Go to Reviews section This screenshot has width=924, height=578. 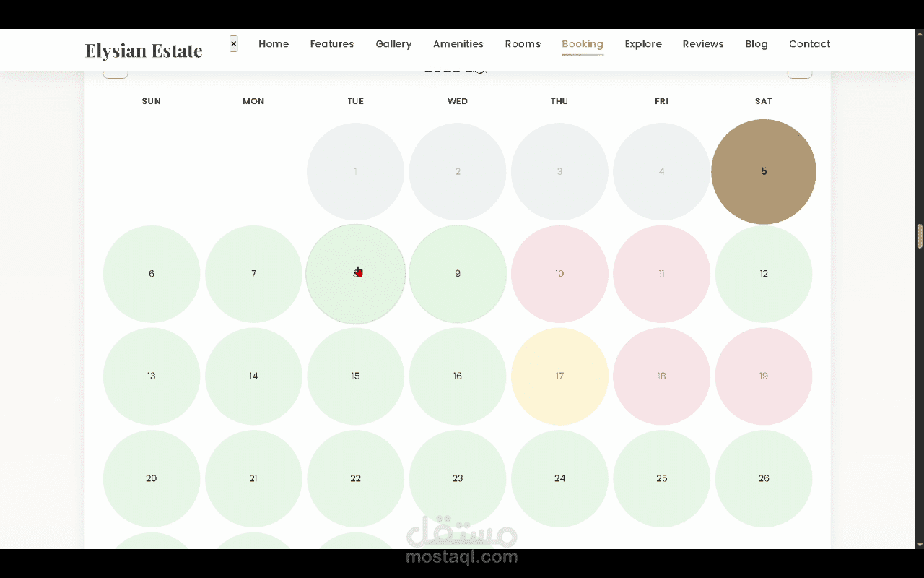click(x=703, y=44)
